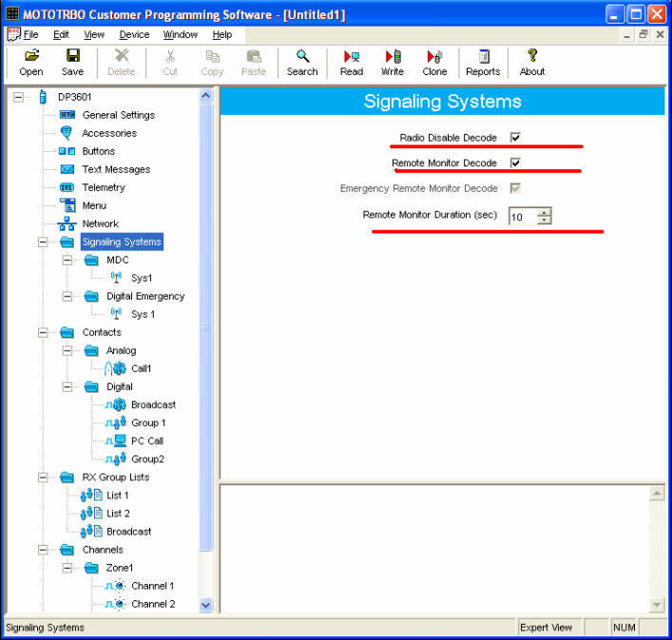Collapse the Signaling Systems node
The image size is (672, 640).
pyautogui.click(x=43, y=242)
